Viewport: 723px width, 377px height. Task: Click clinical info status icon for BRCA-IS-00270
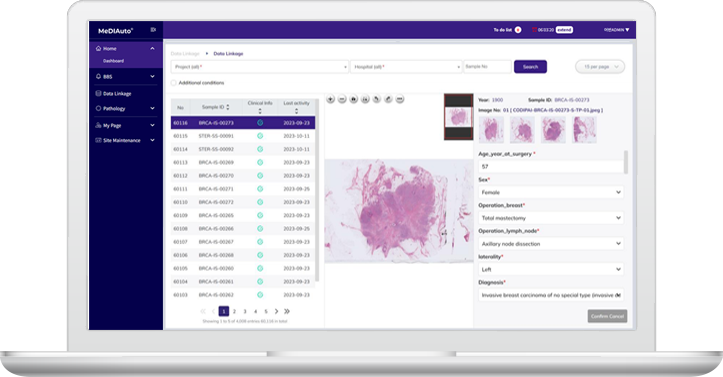click(260, 176)
